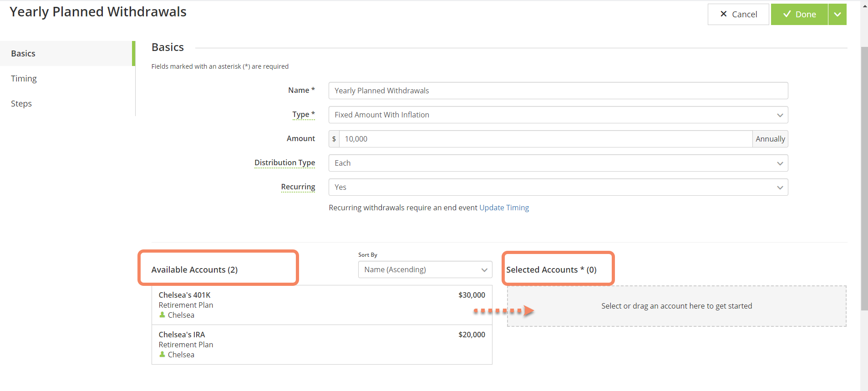Click the selected accounts drop zone
This screenshot has width=868, height=391.
tap(676, 306)
